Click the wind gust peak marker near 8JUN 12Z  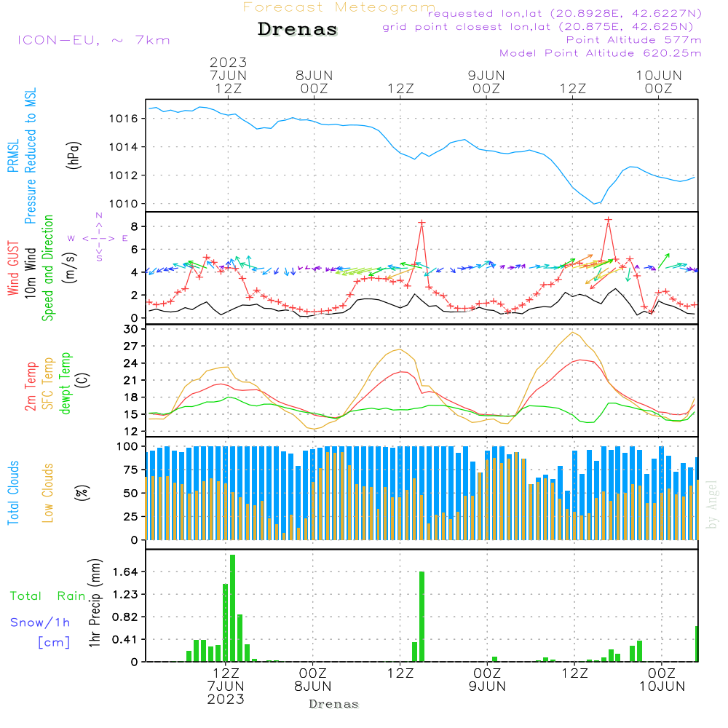[422, 223]
